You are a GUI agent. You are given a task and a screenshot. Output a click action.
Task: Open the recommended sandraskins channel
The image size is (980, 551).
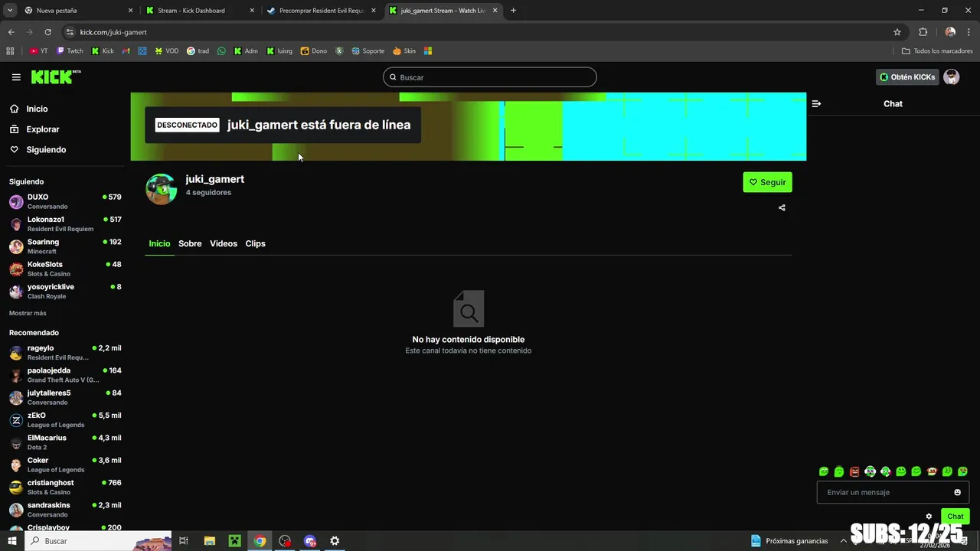point(65,510)
